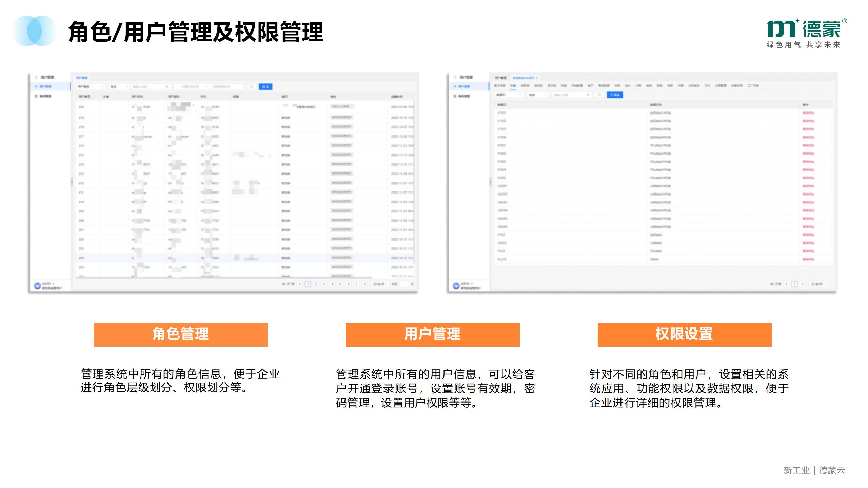Viewport: 868px width, 488px height.
Task: Toggle the hamburger menu in left screenshot
Action: click(x=36, y=77)
